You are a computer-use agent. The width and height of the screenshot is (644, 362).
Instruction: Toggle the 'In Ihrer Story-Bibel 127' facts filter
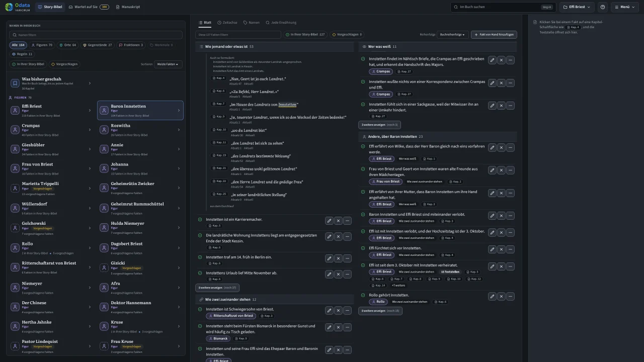pos(305,35)
